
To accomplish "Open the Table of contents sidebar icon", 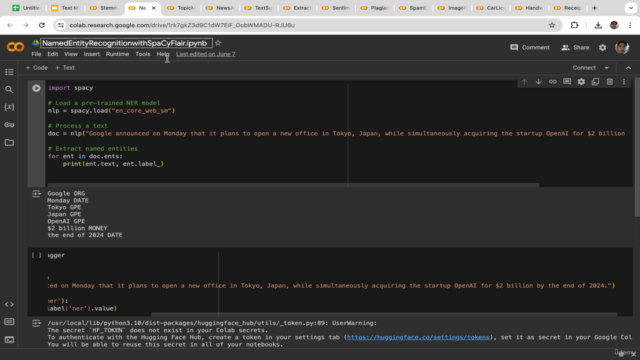I will click(x=9, y=72).
